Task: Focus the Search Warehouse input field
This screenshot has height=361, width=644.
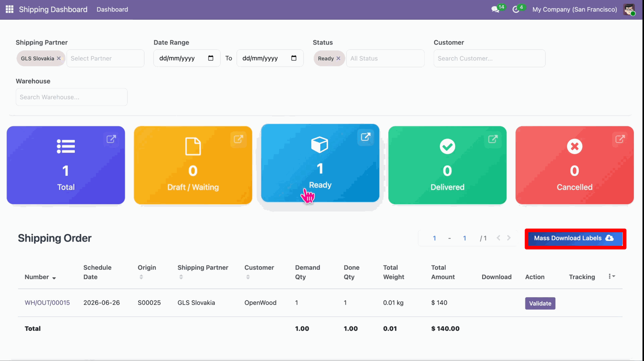Action: coord(71,97)
